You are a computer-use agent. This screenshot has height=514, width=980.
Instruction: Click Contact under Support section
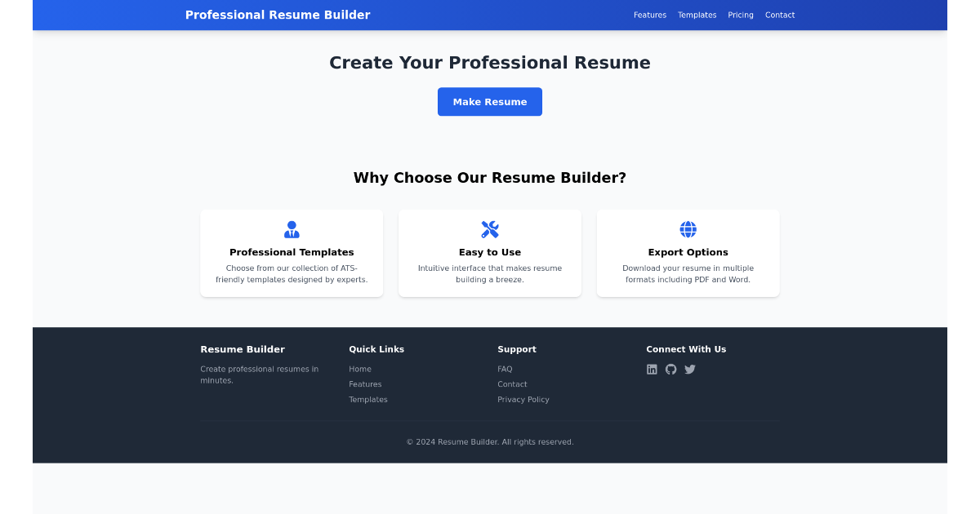click(512, 383)
